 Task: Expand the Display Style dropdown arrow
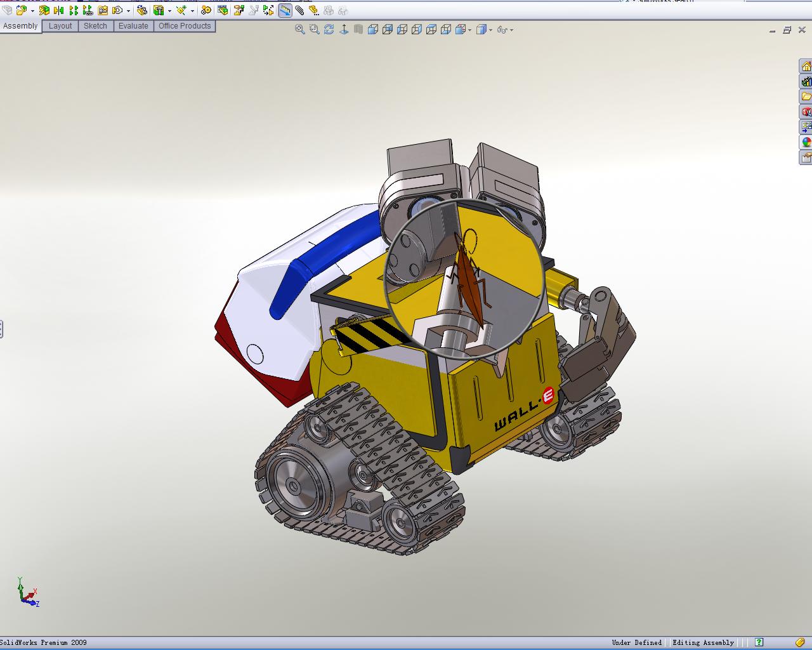[490, 30]
